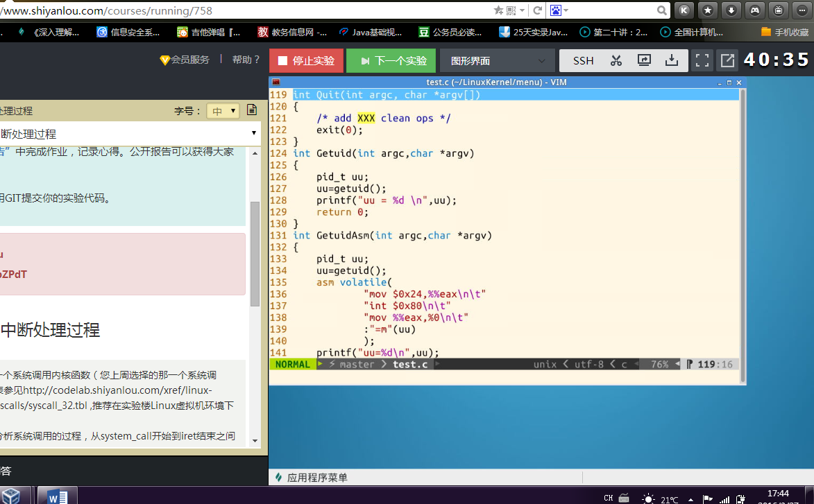This screenshot has height=504, width=814.
Task: Open the 手机收藏 bookmarks folder
Action: coord(785,32)
